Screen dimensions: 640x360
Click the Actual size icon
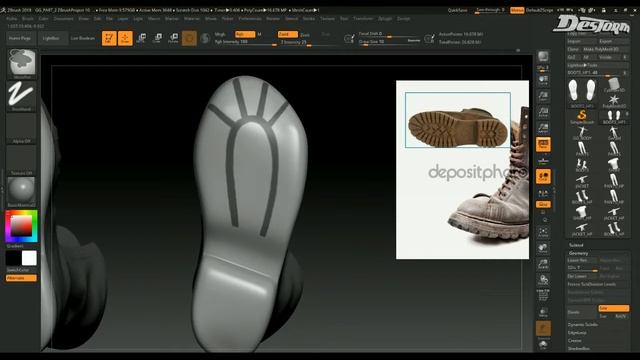click(543, 112)
